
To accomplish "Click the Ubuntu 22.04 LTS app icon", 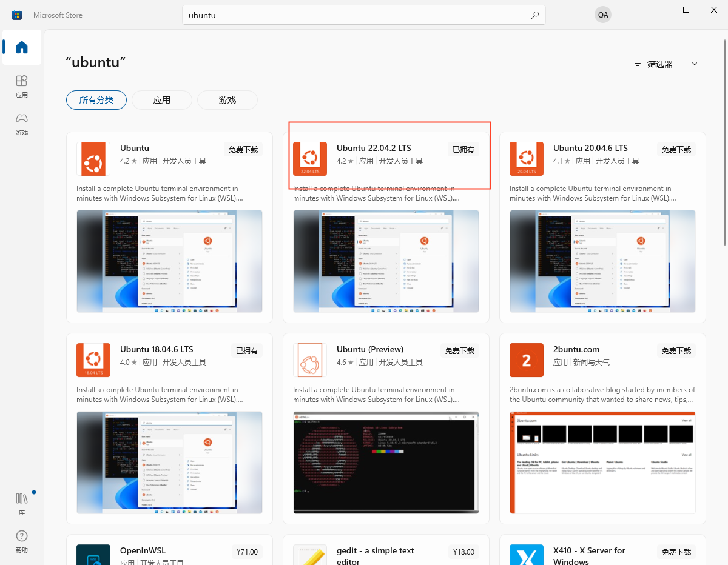I will pos(310,159).
